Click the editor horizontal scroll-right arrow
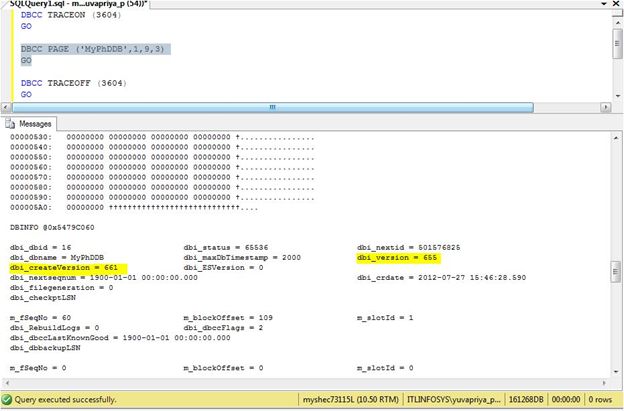This screenshot has width=624, height=411. pyautogui.click(x=605, y=107)
